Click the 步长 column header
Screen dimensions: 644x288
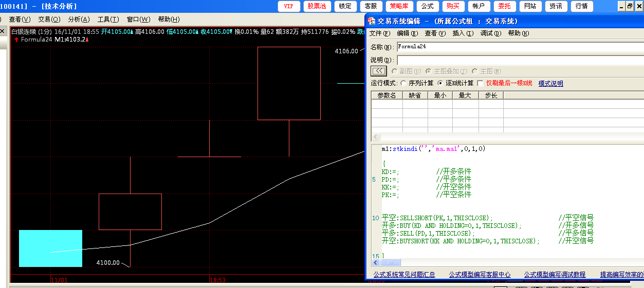(x=491, y=95)
